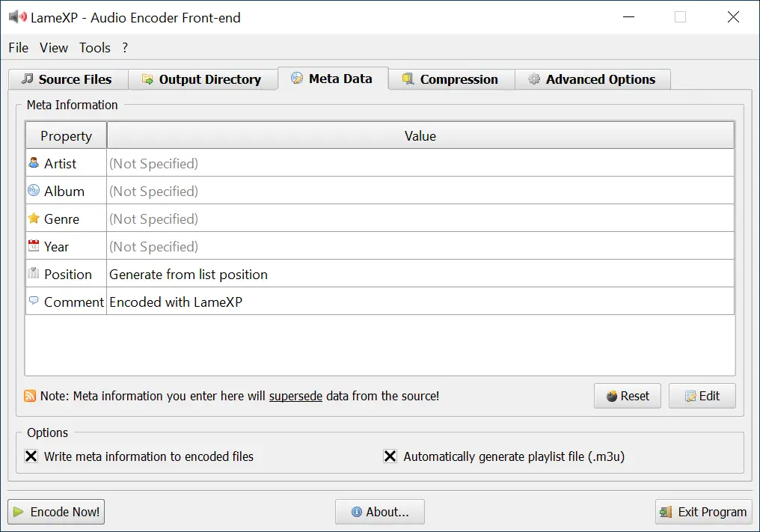Viewport: 760px width, 532px height.
Task: Click the bomb icon on Reset button
Action: (612, 396)
